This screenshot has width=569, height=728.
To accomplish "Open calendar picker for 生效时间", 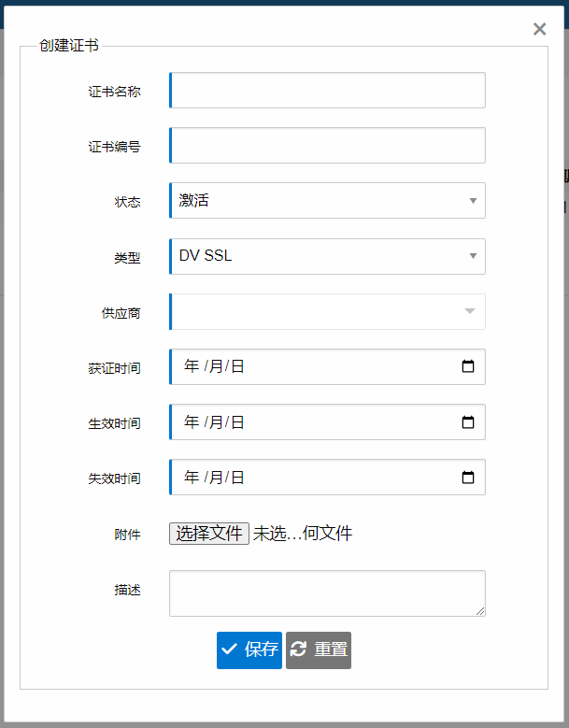I will click(468, 422).
